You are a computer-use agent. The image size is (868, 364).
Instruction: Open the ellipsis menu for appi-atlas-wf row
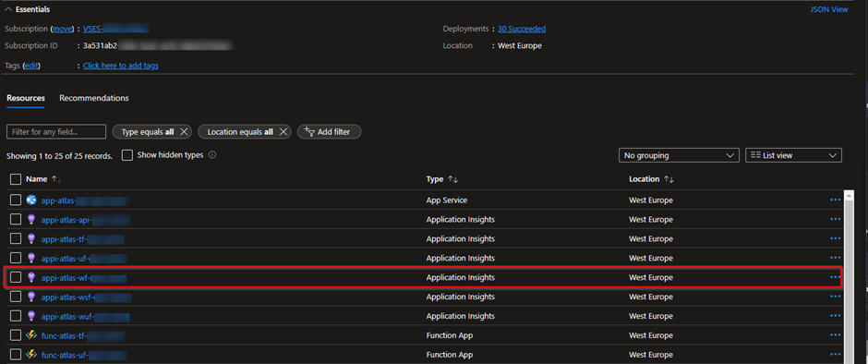[836, 277]
